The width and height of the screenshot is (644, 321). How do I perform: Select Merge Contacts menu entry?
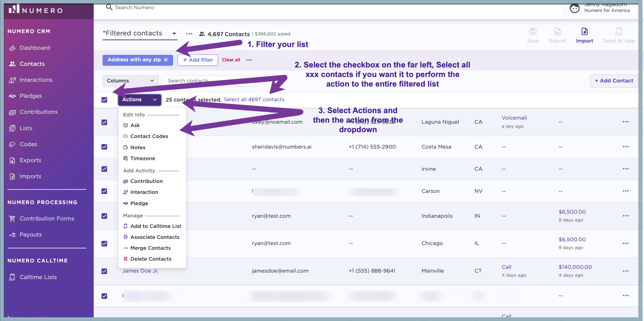click(x=150, y=248)
